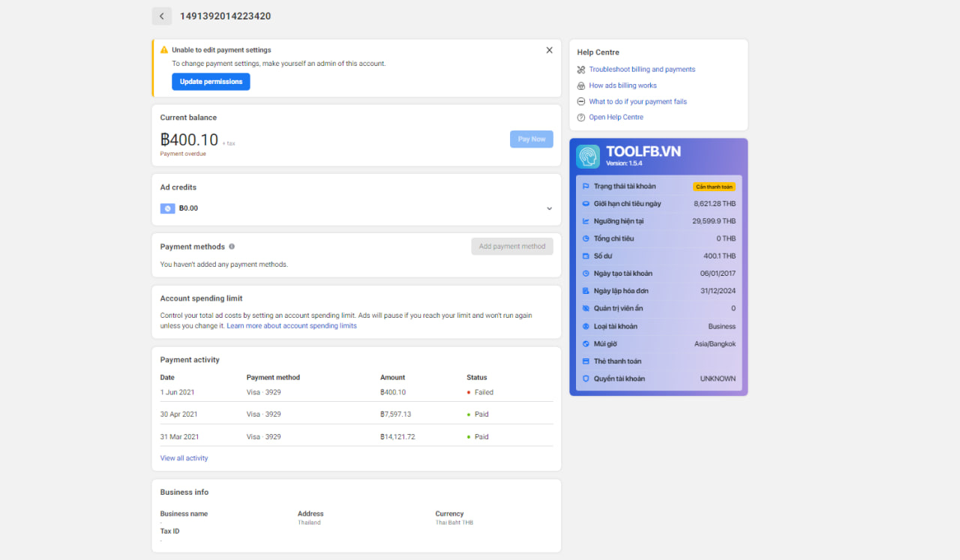960x560 pixels.
Task: Click the 1 Jun 2021 payment date
Action: (x=177, y=392)
